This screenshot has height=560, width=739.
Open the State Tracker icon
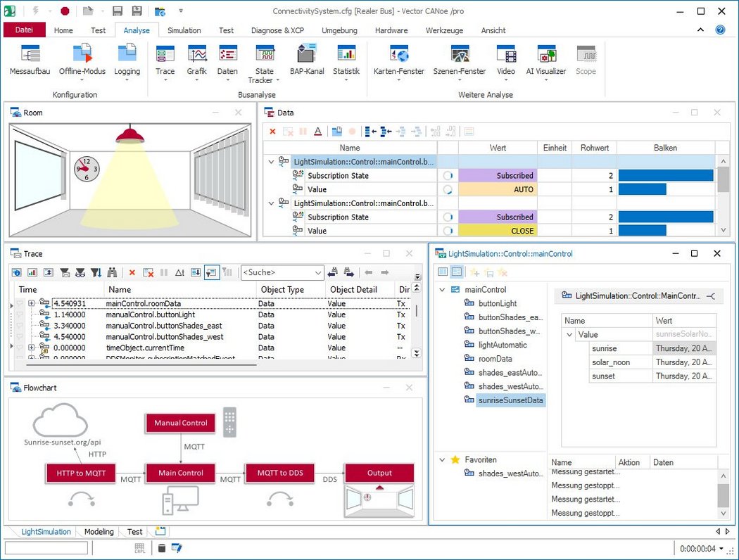tap(264, 63)
